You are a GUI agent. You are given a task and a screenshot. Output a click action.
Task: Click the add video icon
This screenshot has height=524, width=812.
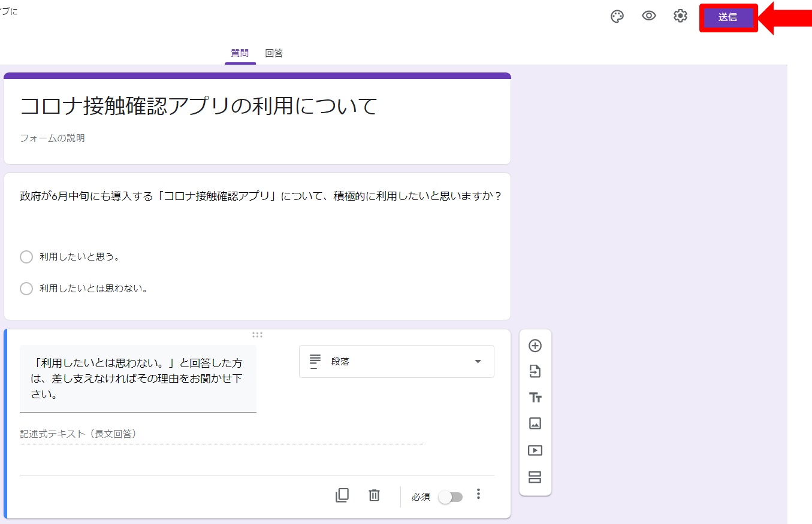[535, 450]
